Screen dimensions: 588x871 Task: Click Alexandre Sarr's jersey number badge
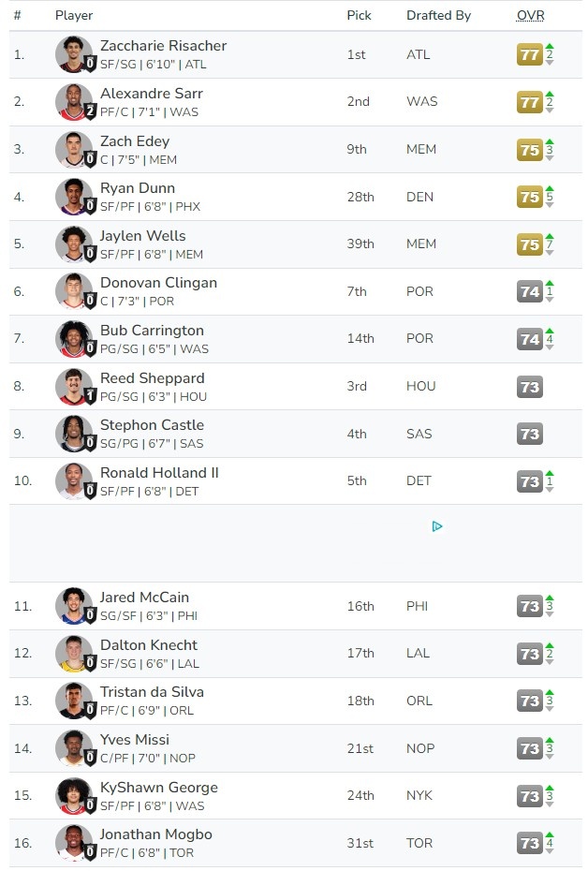[90, 111]
